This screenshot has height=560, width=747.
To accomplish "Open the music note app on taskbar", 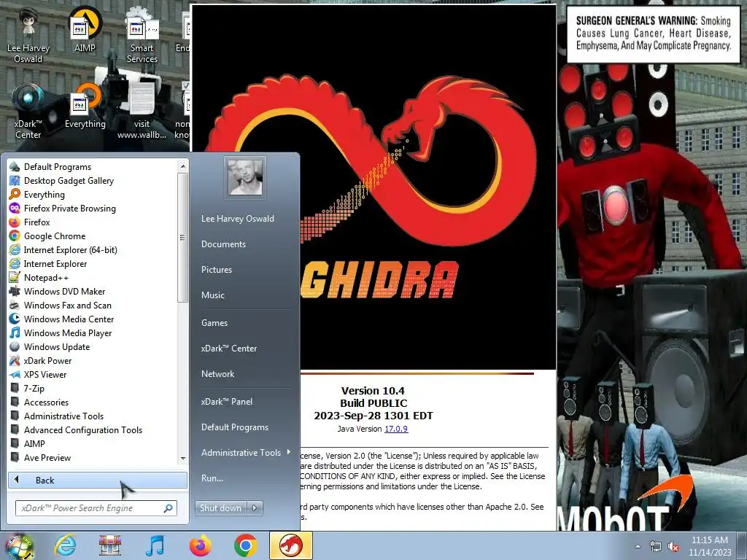I will pyautogui.click(x=155, y=545).
